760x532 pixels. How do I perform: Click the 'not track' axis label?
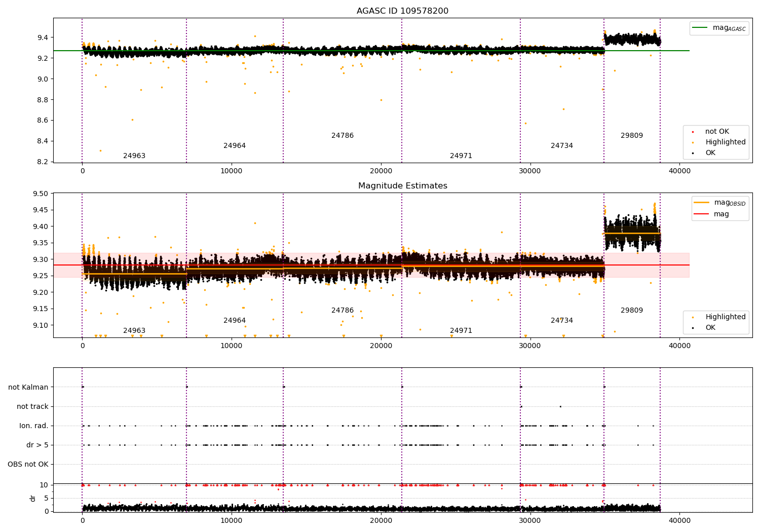pyautogui.click(x=32, y=407)
